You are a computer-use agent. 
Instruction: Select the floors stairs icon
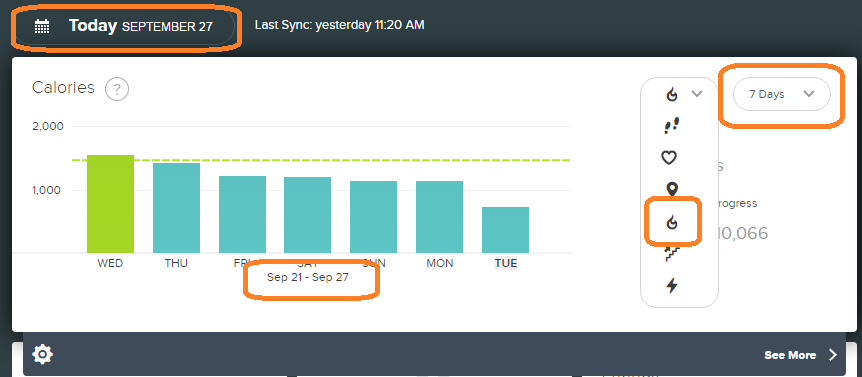672,254
